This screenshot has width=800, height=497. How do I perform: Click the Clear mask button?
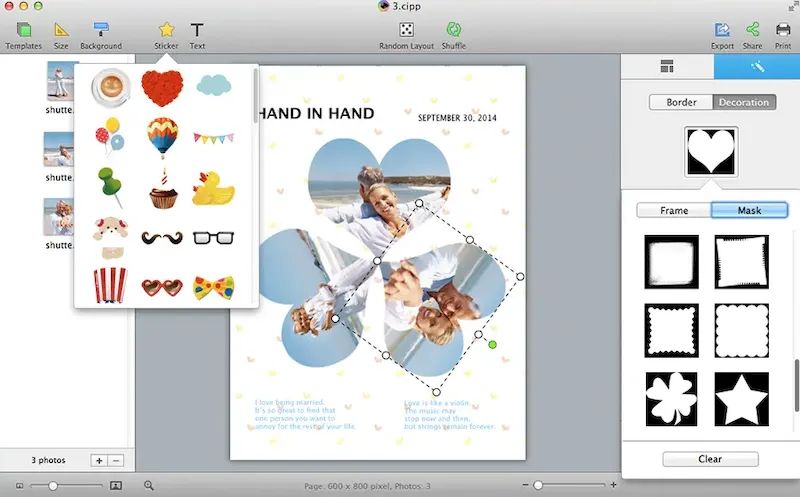(710, 459)
